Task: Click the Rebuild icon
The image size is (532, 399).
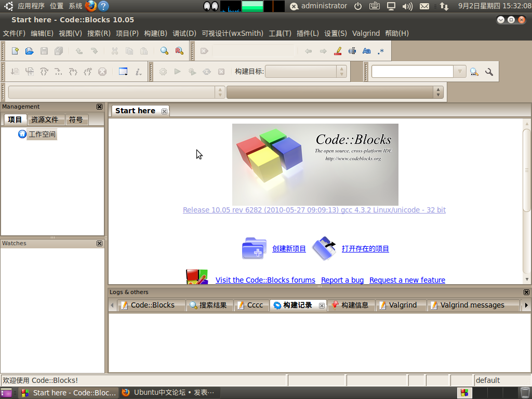Action: point(207,72)
